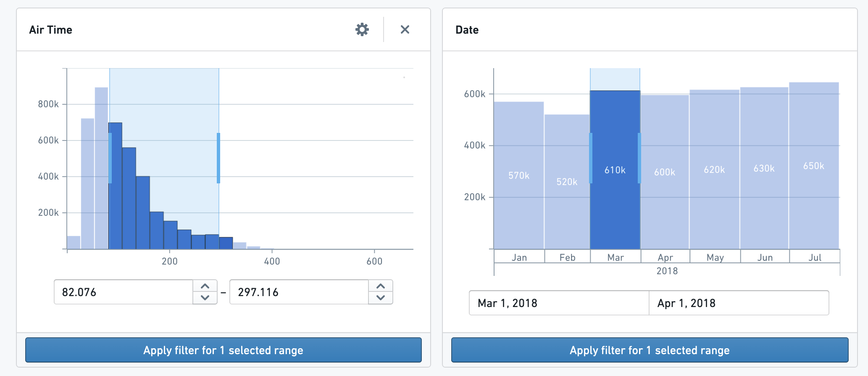Select the March 610k bar
The width and height of the screenshot is (868, 376).
point(615,170)
